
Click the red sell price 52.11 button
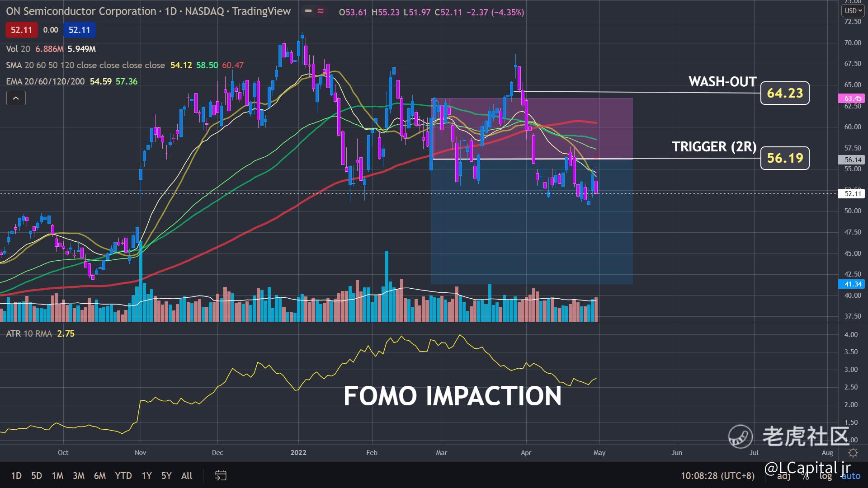pos(21,30)
